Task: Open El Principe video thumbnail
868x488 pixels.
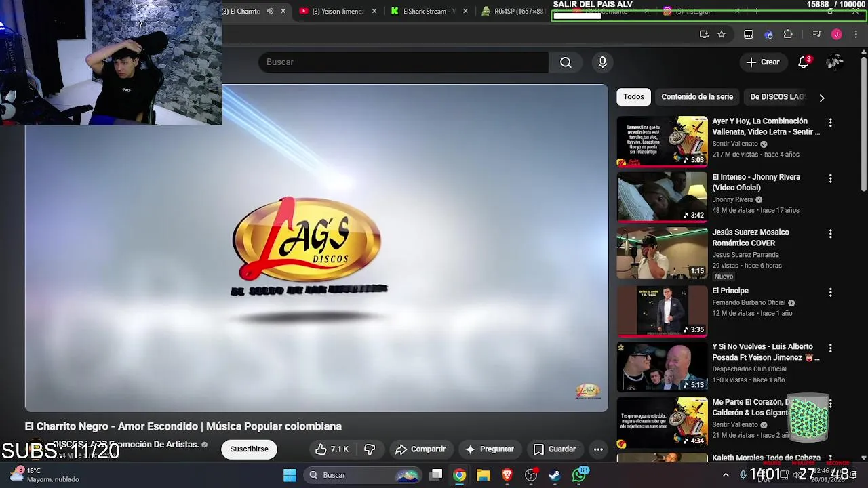Action: coord(662,311)
